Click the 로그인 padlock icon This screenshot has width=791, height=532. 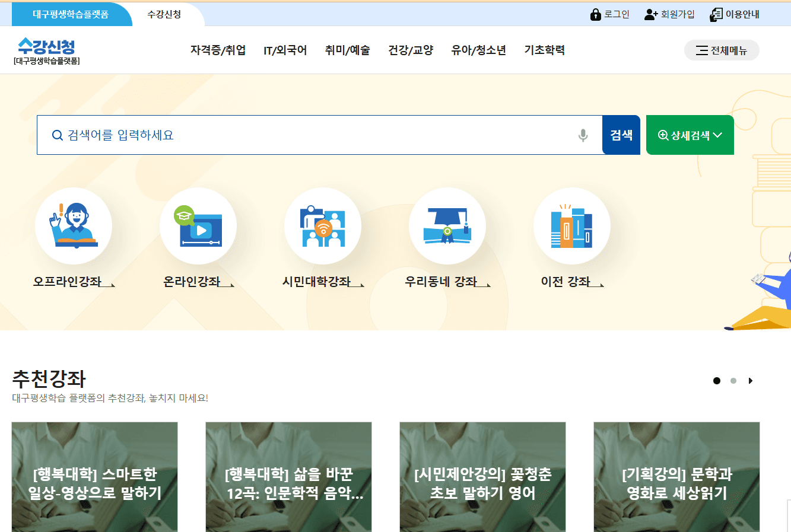coord(596,14)
